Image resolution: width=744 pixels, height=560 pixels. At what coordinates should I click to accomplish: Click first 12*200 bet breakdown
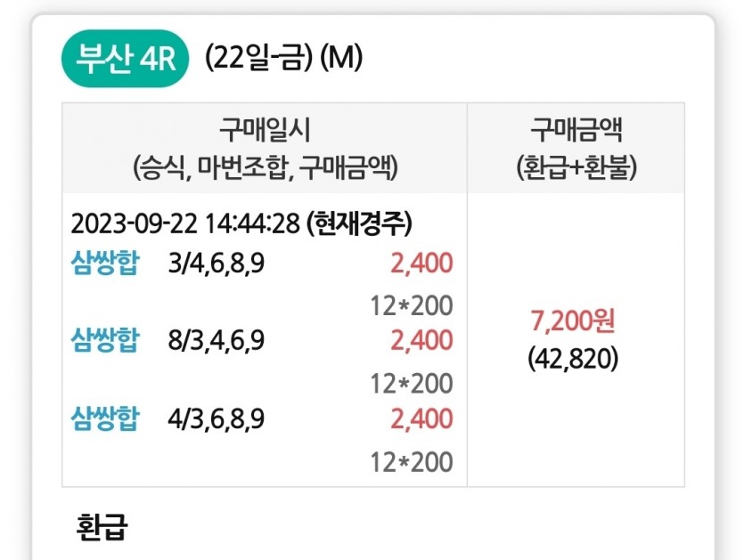[412, 306]
